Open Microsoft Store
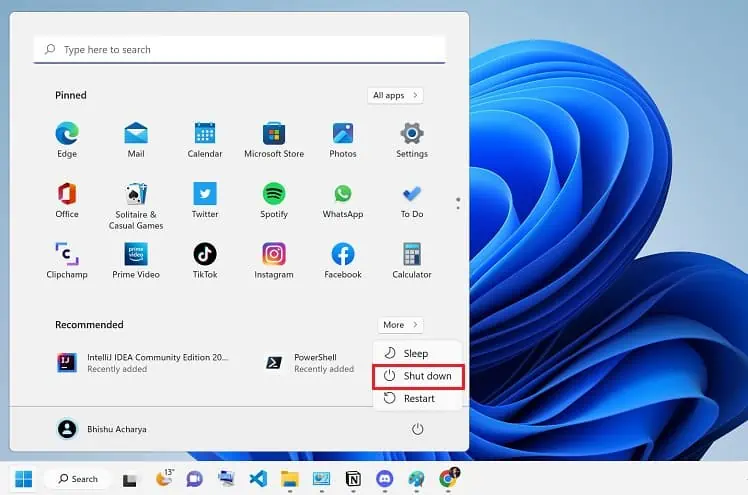The width and height of the screenshot is (748, 495). tap(274, 139)
